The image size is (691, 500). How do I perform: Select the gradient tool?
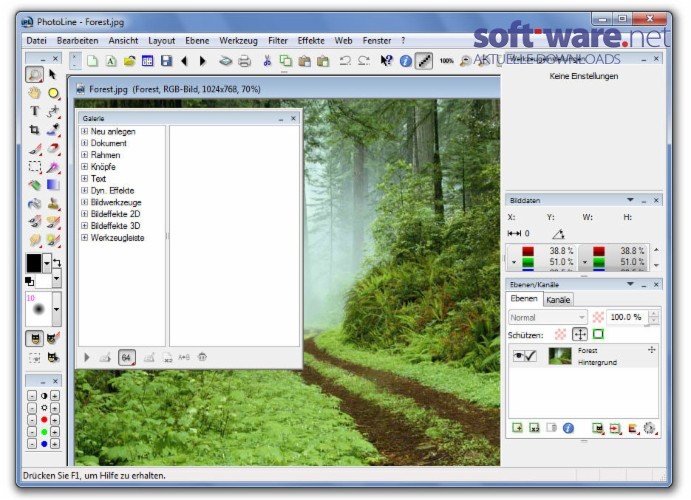pyautogui.click(x=53, y=185)
